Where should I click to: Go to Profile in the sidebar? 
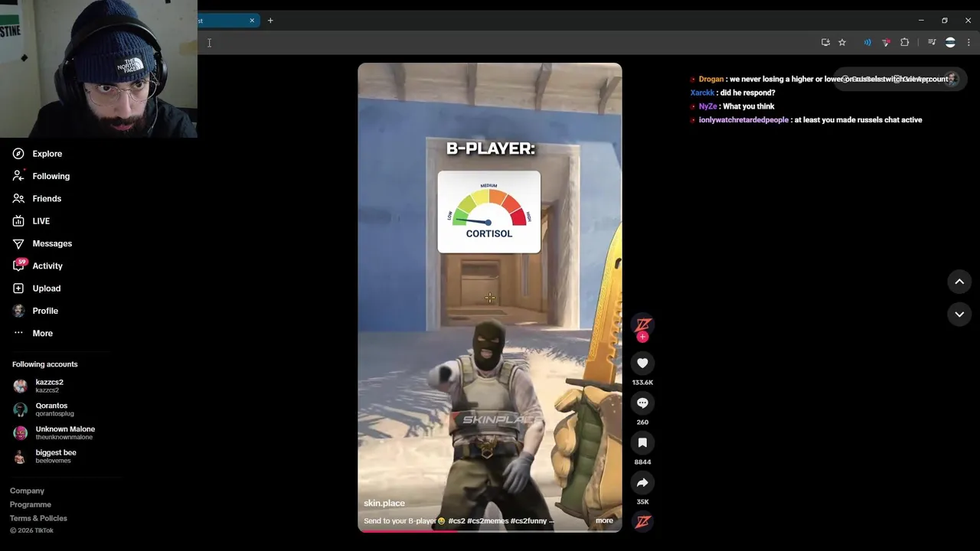click(x=35, y=311)
